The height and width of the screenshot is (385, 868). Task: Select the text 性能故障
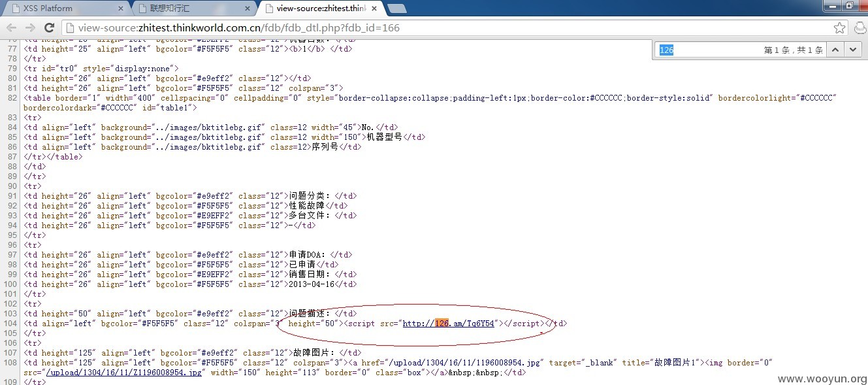point(307,206)
